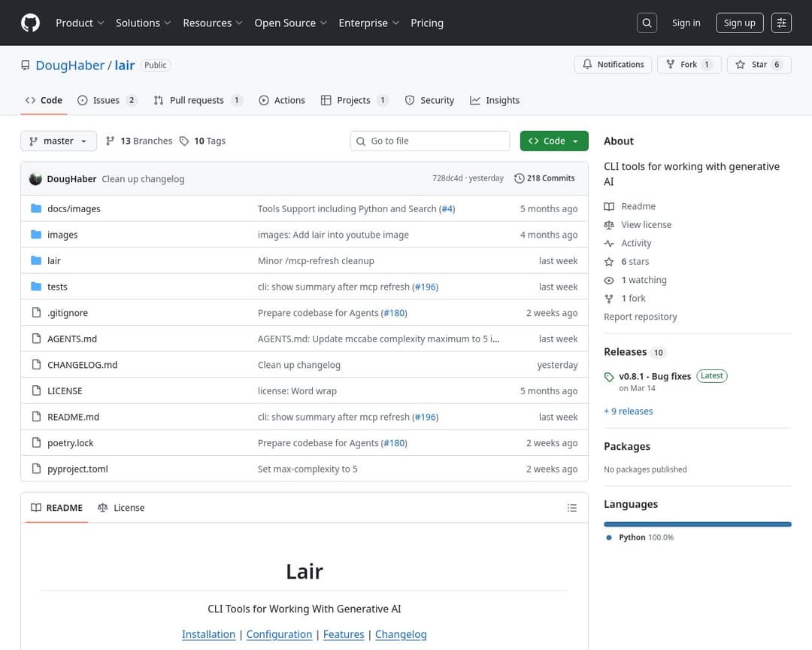Open the License tab beside README

tap(121, 508)
